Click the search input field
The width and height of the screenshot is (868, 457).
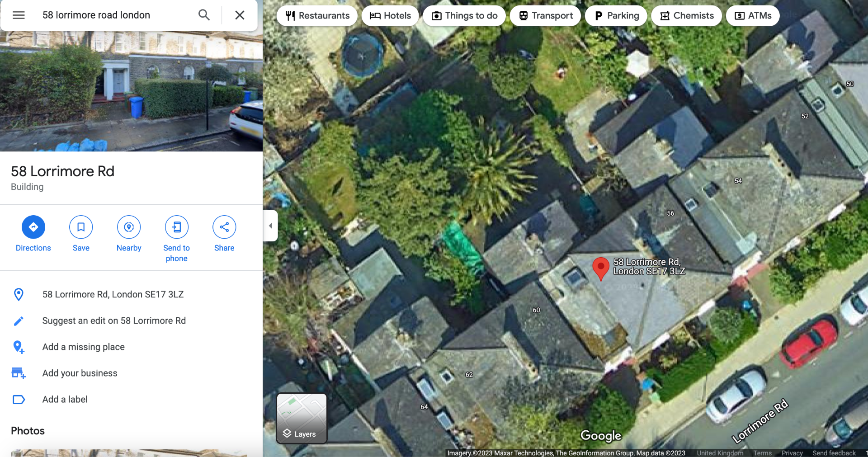click(115, 15)
